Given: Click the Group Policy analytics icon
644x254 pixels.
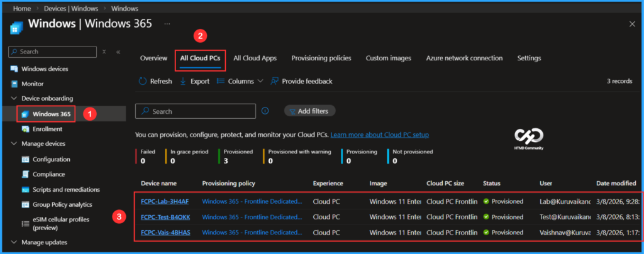Looking at the screenshot, I should pyautogui.click(x=25, y=204).
